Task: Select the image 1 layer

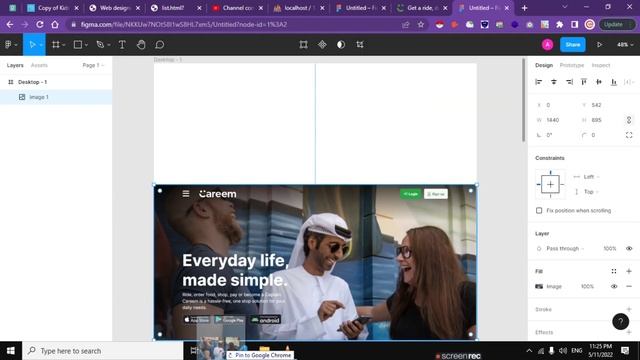Action: tap(56, 97)
